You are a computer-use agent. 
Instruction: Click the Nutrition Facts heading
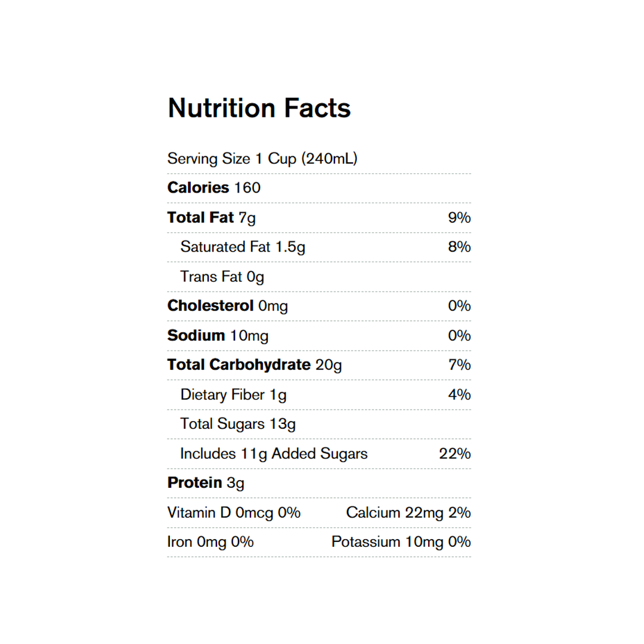click(259, 109)
